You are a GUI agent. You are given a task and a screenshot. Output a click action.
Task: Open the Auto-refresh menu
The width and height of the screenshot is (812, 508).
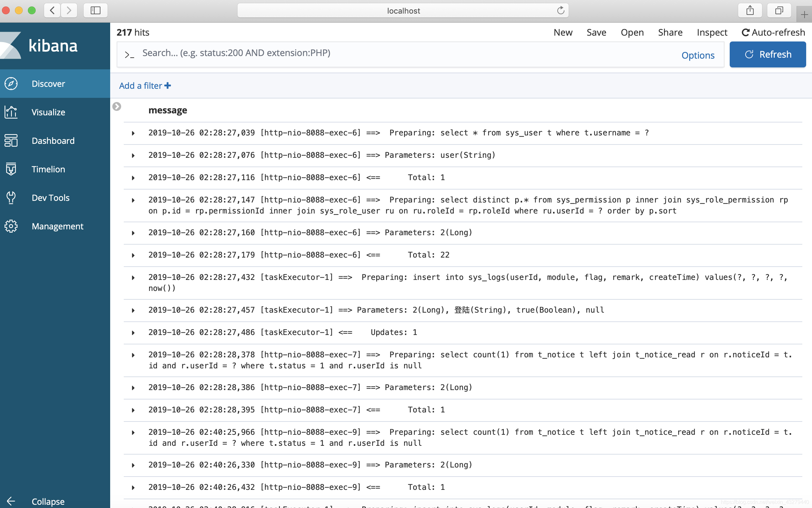[x=773, y=32]
